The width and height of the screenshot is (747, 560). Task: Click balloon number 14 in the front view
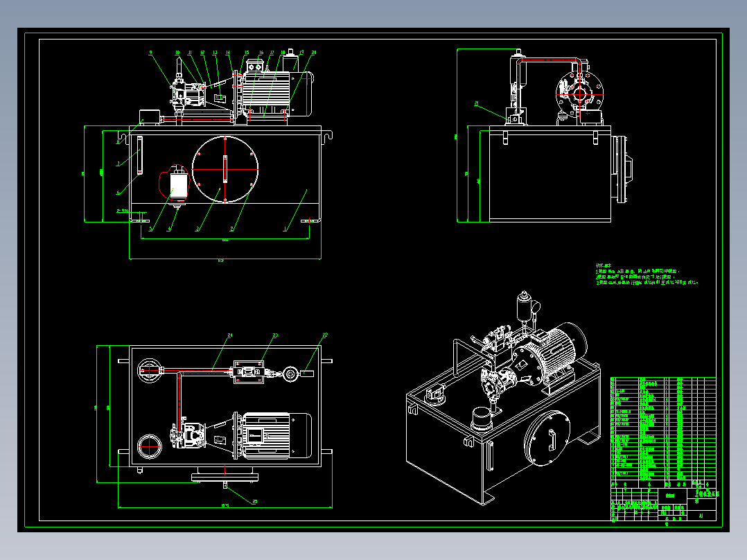(x=228, y=53)
